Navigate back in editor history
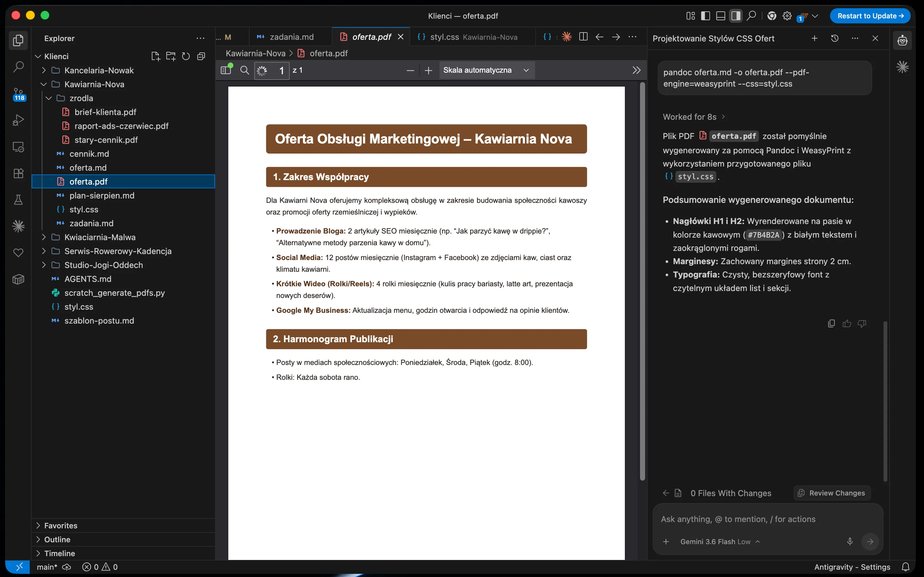This screenshot has height=577, width=924. 600,37
